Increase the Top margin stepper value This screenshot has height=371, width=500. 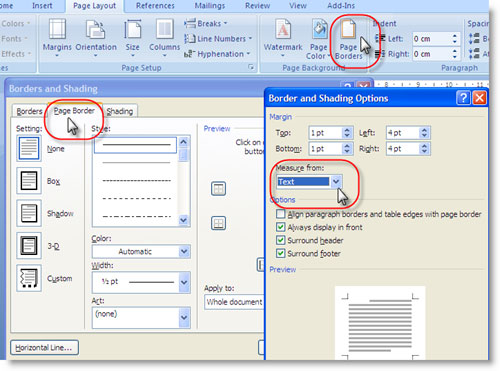coord(347,130)
